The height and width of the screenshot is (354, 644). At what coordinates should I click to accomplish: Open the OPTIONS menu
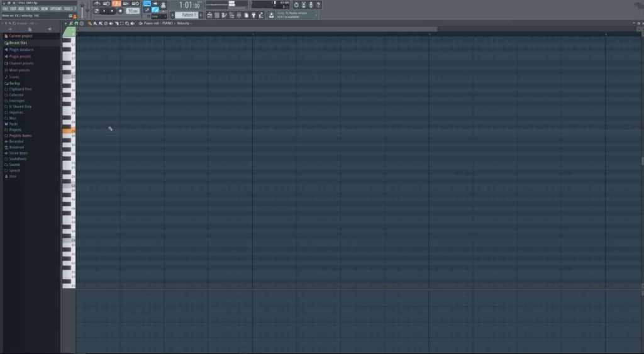(56, 9)
